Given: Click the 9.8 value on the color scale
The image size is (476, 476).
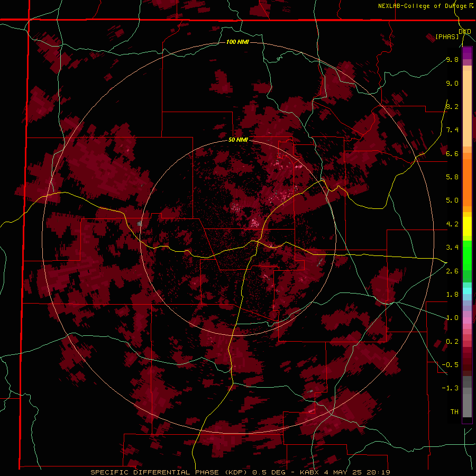Looking at the screenshot, I should pos(452,59).
